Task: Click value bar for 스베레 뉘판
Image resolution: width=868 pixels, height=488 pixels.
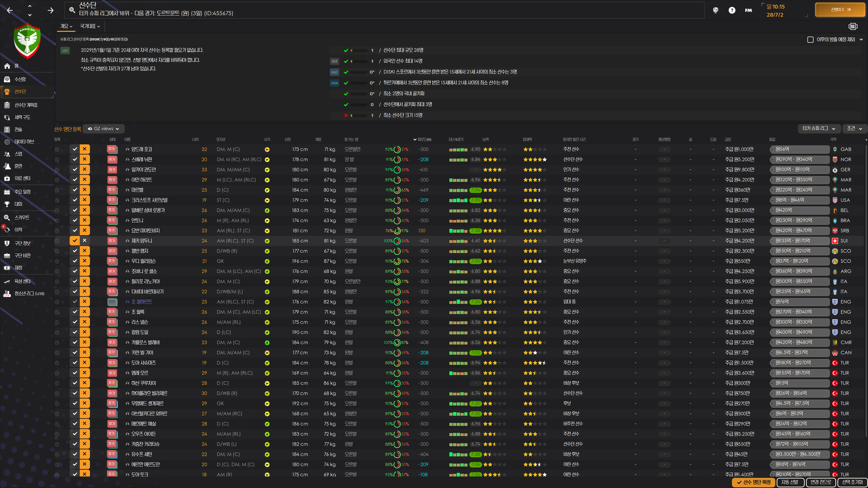Action: coord(799,159)
